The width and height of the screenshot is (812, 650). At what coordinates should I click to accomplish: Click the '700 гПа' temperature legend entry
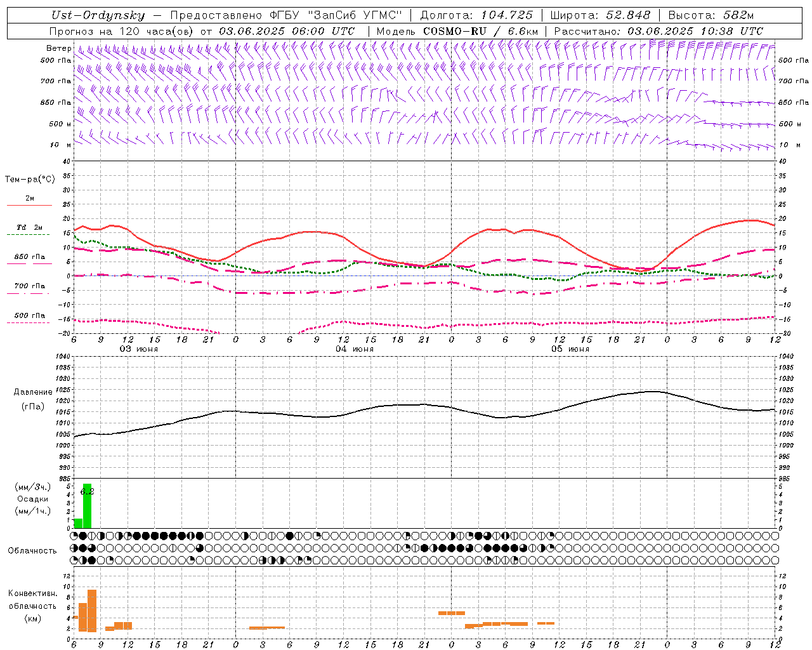(29, 286)
